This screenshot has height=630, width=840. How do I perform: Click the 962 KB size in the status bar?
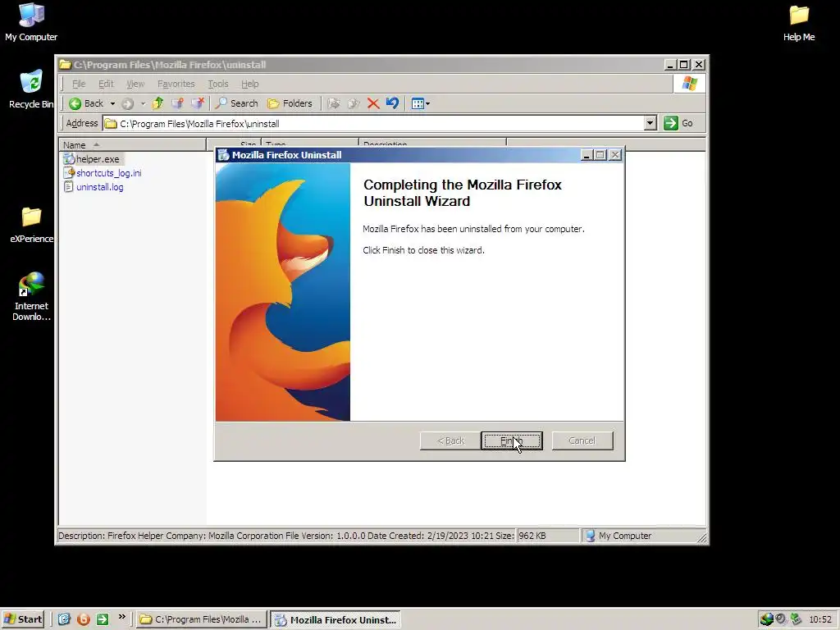pos(548,536)
